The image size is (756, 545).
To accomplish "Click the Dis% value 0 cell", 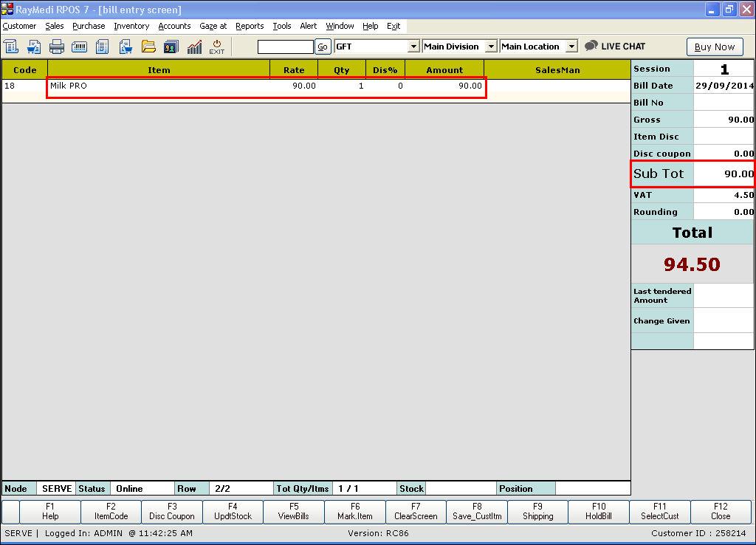I will coord(385,86).
